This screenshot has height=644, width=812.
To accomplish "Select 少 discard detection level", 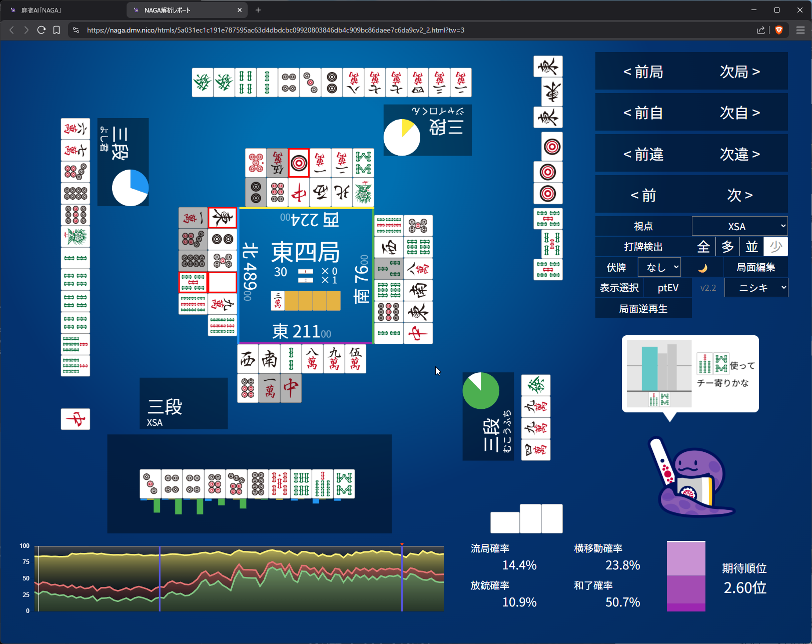I will pos(775,247).
